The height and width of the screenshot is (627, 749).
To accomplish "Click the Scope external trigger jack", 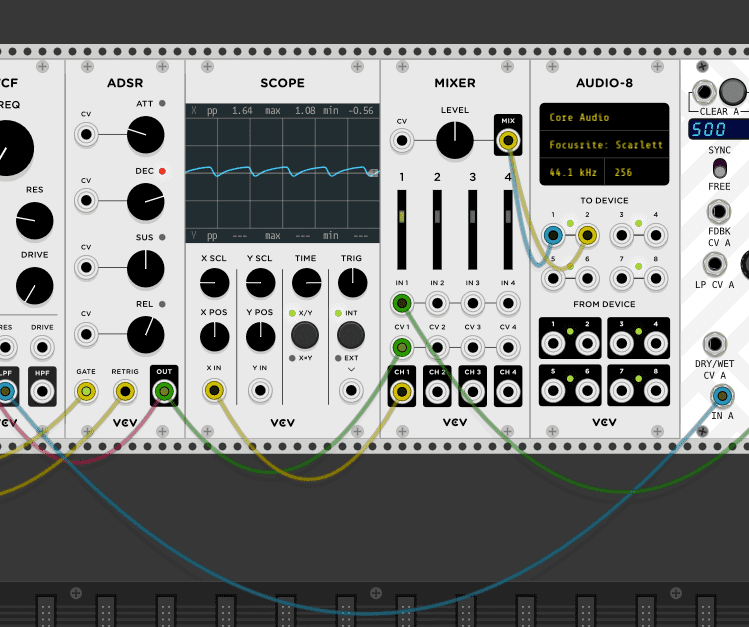I will click(351, 391).
